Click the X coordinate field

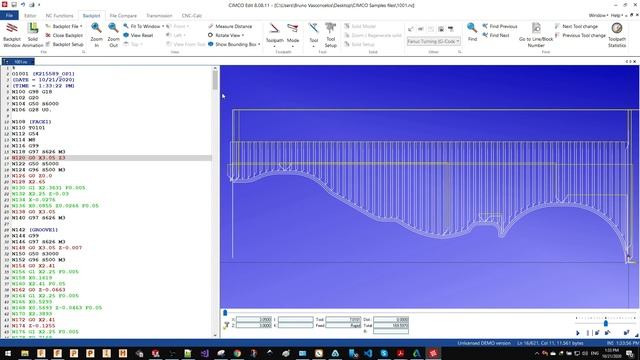tap(254, 320)
